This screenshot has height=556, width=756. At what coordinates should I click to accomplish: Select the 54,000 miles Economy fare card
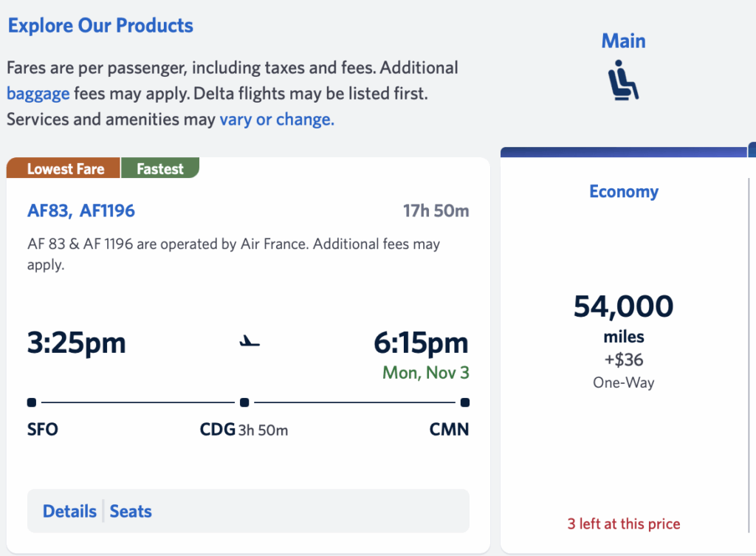624,332
